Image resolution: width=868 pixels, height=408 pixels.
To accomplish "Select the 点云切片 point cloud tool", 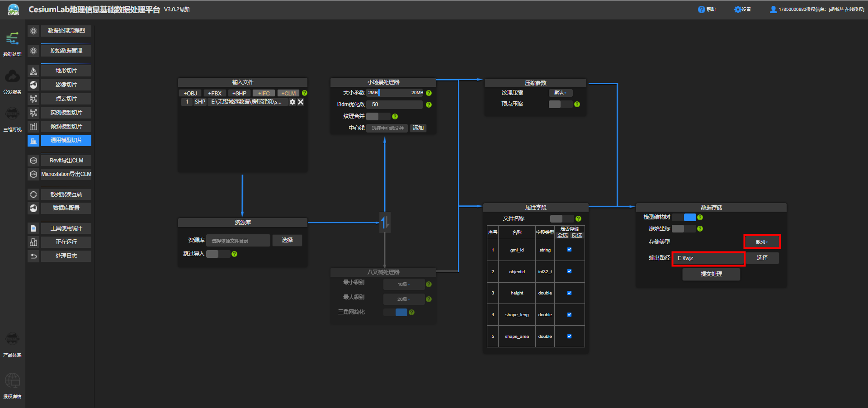I will click(66, 99).
